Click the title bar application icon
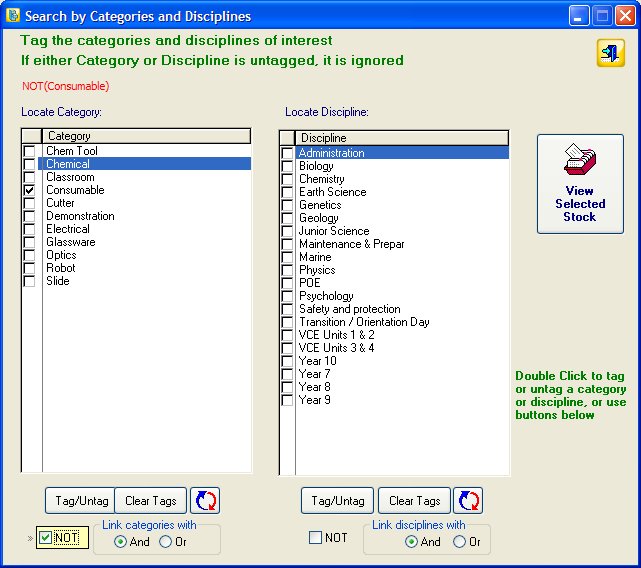 pyautogui.click(x=12, y=16)
